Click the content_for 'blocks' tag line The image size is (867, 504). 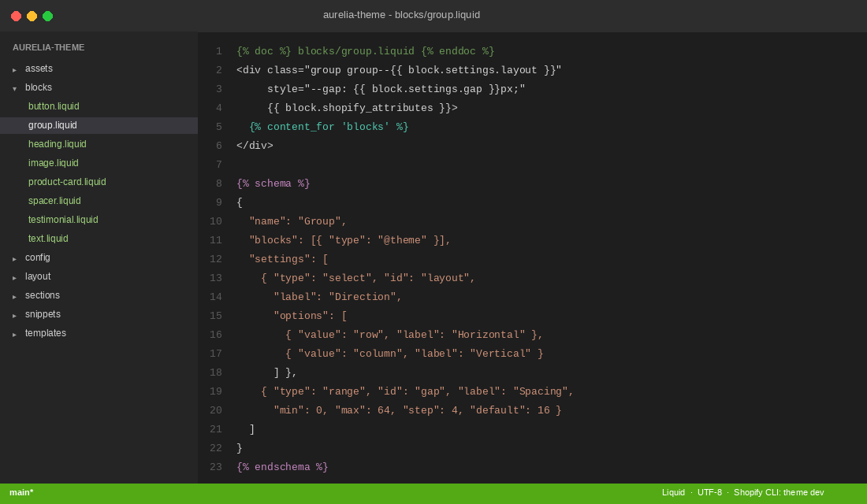click(x=329, y=127)
